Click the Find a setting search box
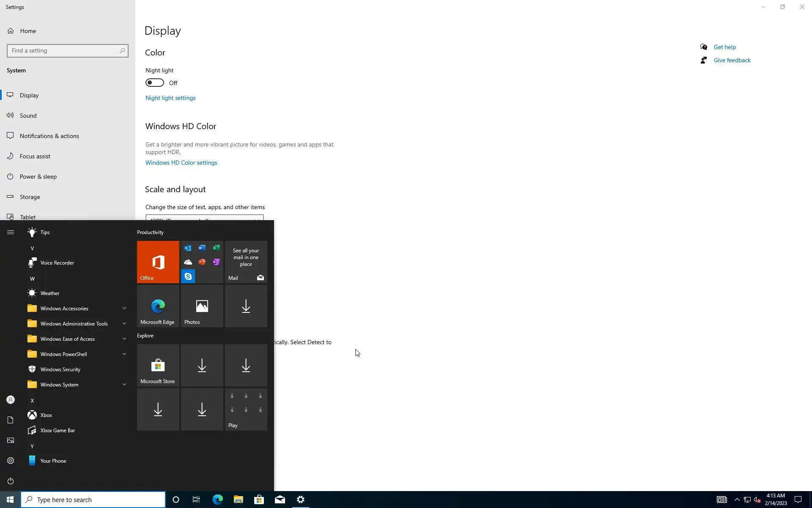The width and height of the screenshot is (812, 508). pyautogui.click(x=63, y=51)
